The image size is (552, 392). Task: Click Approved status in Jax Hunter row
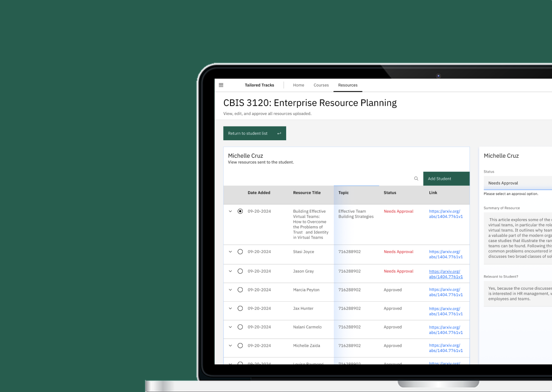click(x=393, y=308)
